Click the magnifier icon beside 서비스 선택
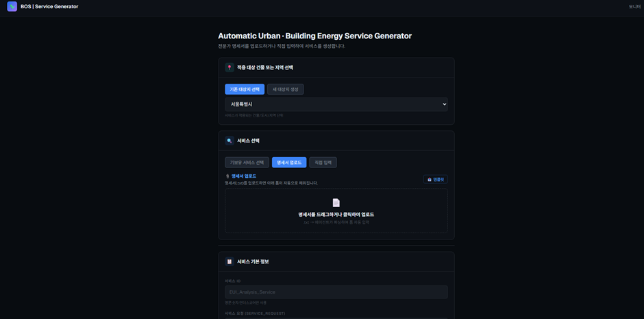The image size is (644, 319). click(230, 141)
